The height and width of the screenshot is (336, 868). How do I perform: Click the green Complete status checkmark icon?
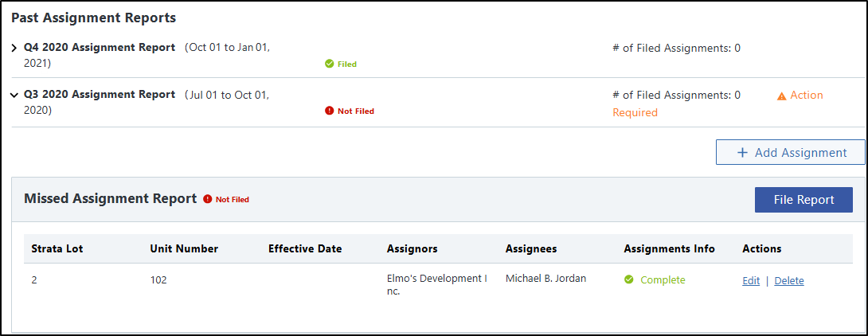tap(629, 280)
